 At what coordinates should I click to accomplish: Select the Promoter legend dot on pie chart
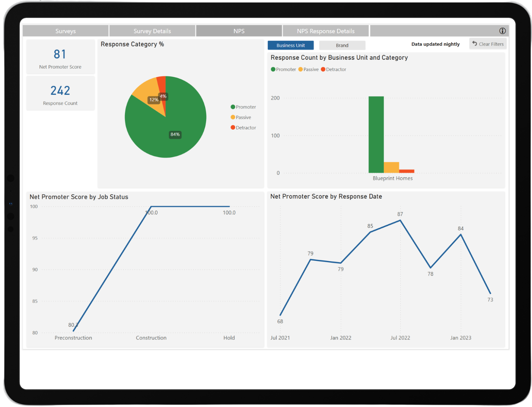(x=232, y=107)
